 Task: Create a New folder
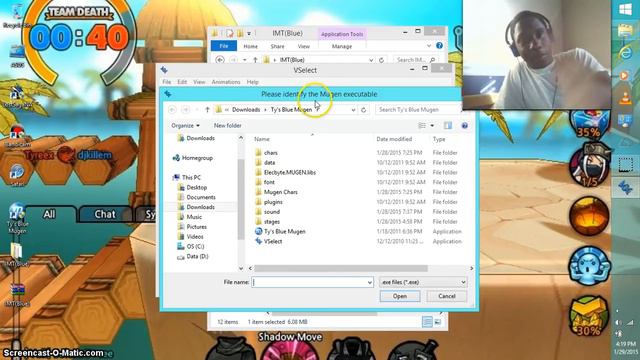[227, 126]
